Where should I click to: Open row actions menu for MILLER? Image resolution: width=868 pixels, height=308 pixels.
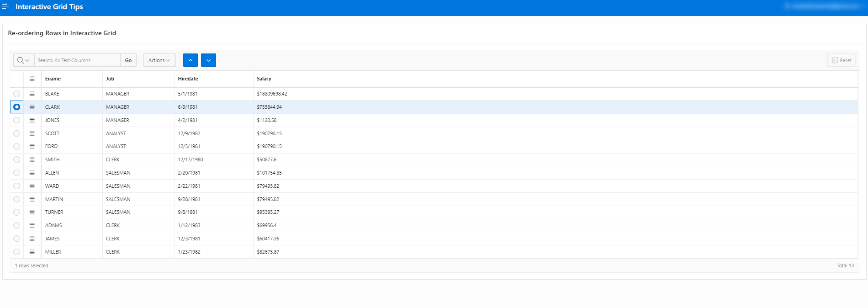(x=32, y=252)
